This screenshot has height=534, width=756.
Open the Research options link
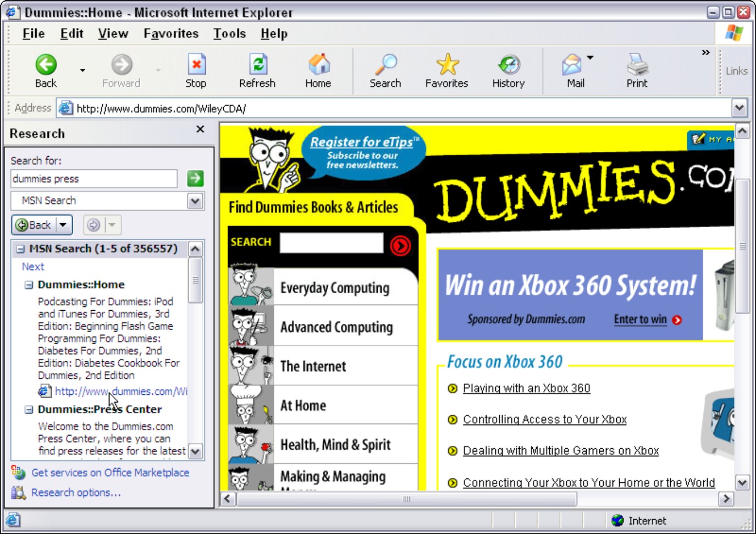point(76,492)
